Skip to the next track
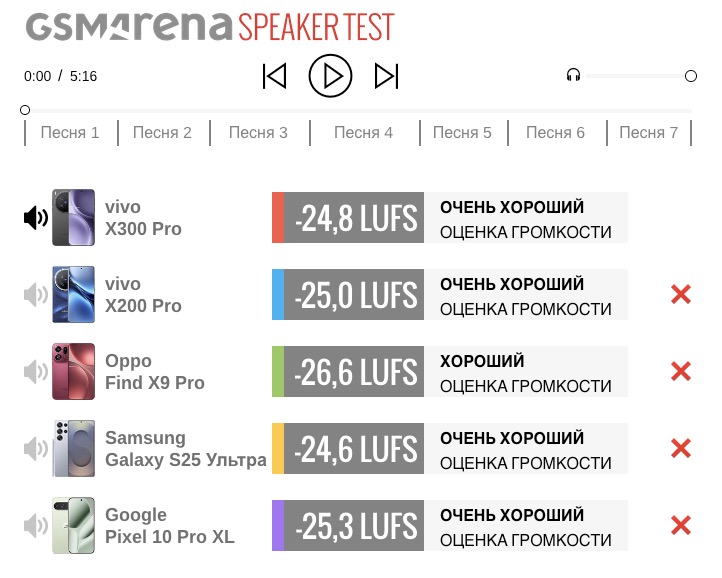Viewport: 722px width, 578px height. (x=386, y=76)
